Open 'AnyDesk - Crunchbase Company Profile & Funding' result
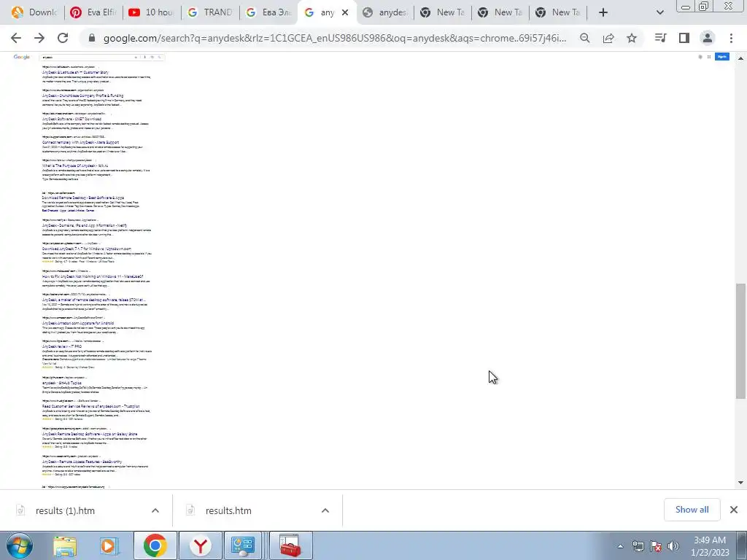This screenshot has width=747, height=560. 83,96
